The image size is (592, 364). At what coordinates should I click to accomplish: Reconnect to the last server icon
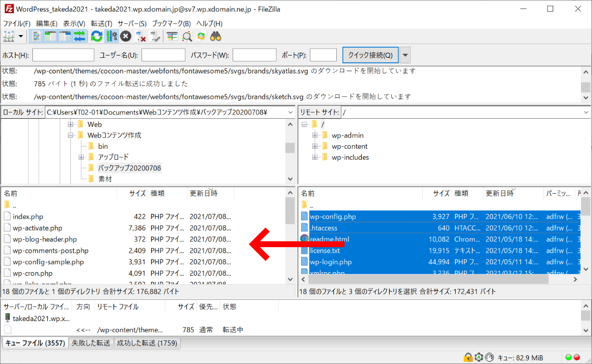155,36
